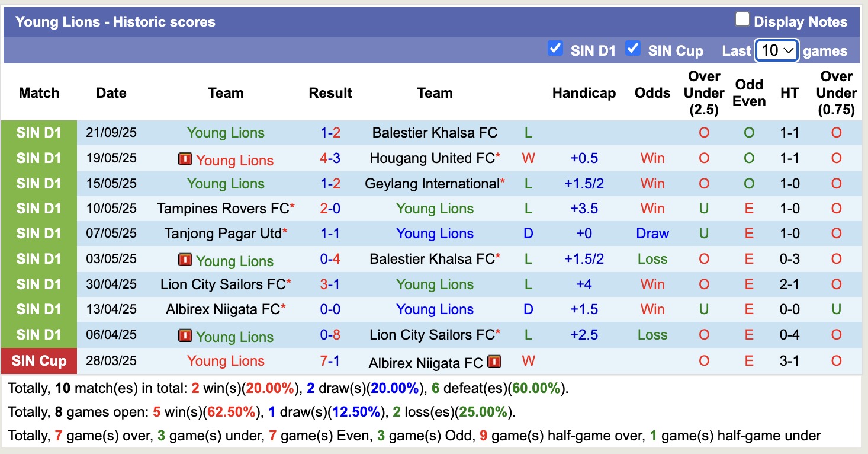The height and width of the screenshot is (454, 868).
Task: Disable the SIN Cup filter checkbox
Action: click(632, 49)
